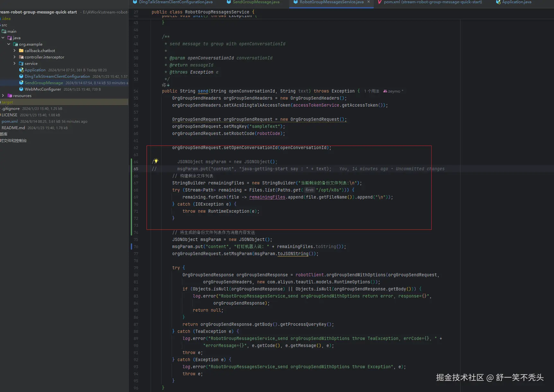Select the '时文件和控制台' scratches node

coord(13,141)
